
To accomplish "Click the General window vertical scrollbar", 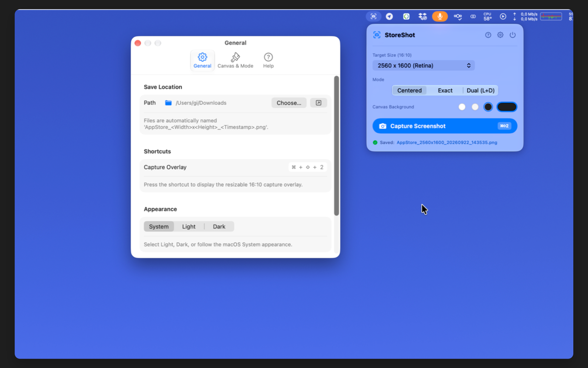I will point(336,146).
